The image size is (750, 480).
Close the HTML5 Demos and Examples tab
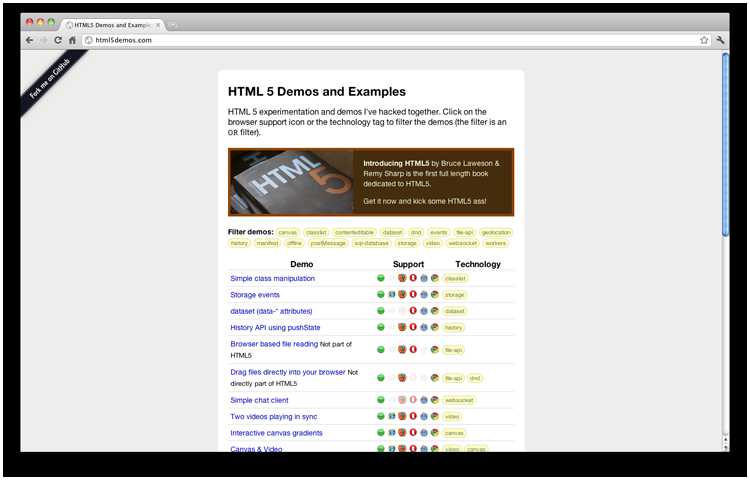pos(158,25)
